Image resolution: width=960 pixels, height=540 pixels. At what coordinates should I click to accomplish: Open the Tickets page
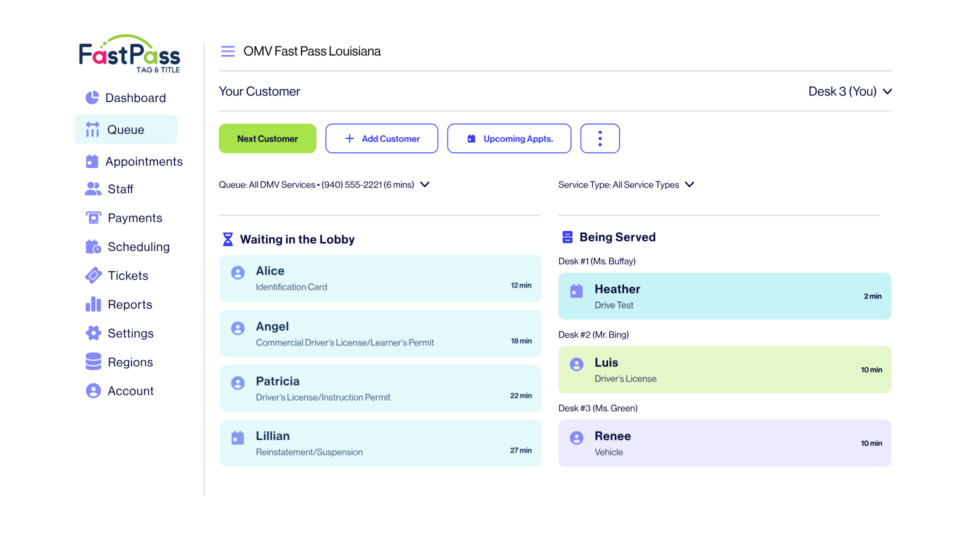[118, 275]
